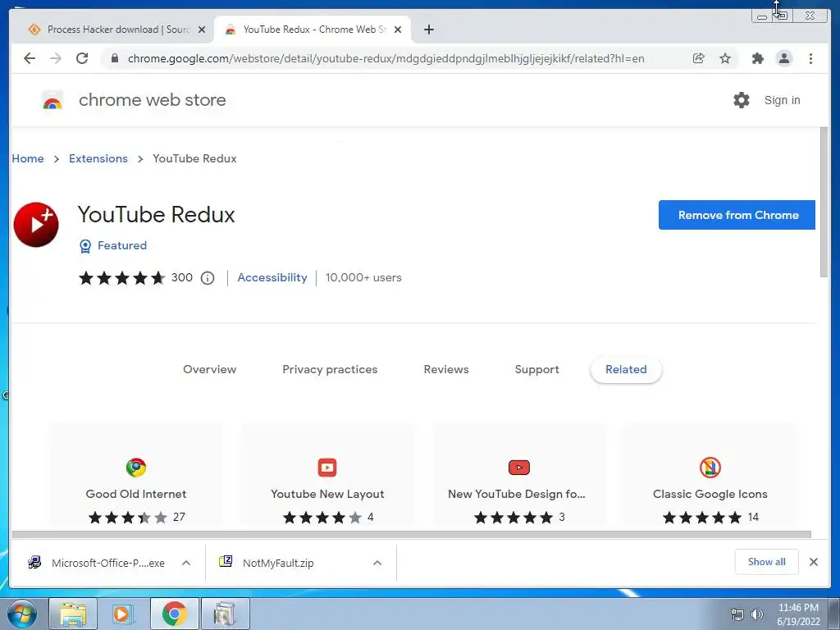Close the YouTube Redux tab

pyautogui.click(x=398, y=30)
